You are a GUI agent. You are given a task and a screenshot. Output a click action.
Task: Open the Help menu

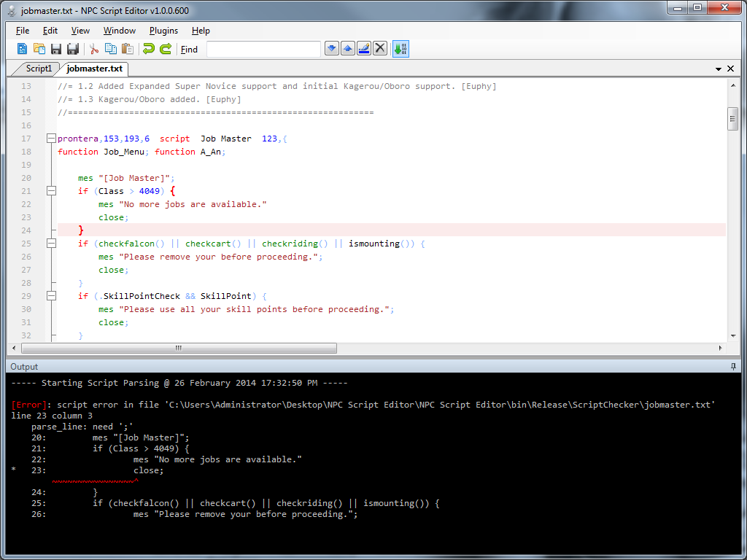tap(201, 31)
